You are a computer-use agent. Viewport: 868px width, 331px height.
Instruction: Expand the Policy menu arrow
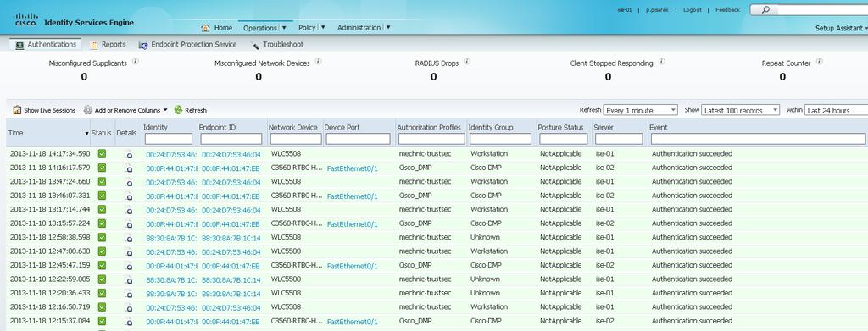click(x=323, y=27)
